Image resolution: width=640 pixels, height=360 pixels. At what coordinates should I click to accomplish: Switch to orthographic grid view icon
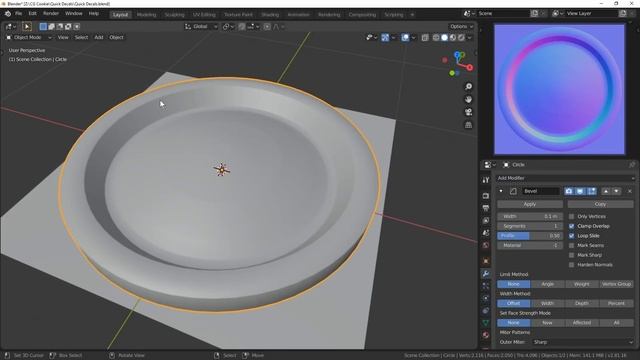tap(469, 125)
